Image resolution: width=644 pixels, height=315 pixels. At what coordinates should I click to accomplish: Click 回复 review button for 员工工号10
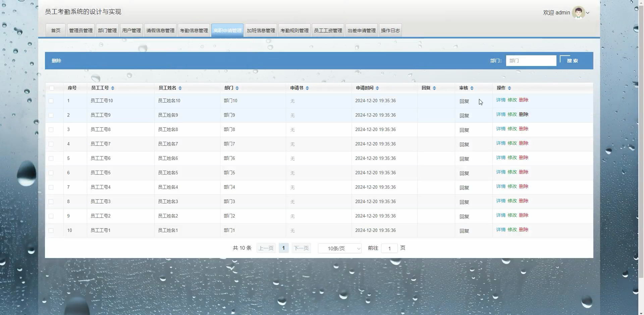click(x=464, y=101)
